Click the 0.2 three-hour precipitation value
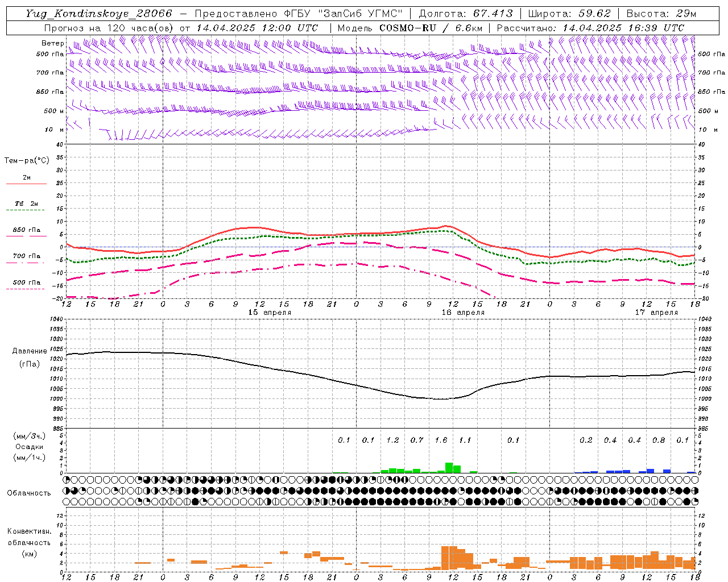The height and width of the screenshot is (582, 728). click(586, 440)
